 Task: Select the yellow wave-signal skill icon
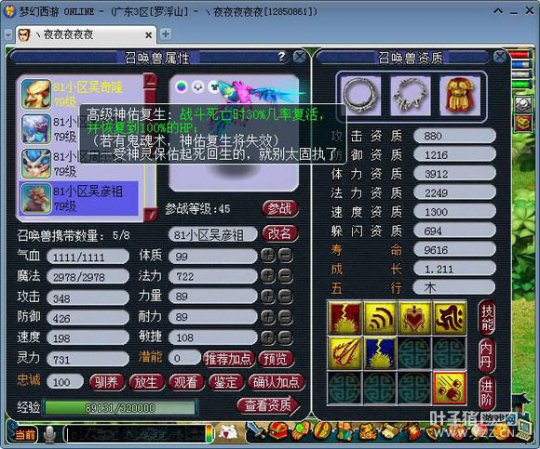pyautogui.click(x=380, y=318)
